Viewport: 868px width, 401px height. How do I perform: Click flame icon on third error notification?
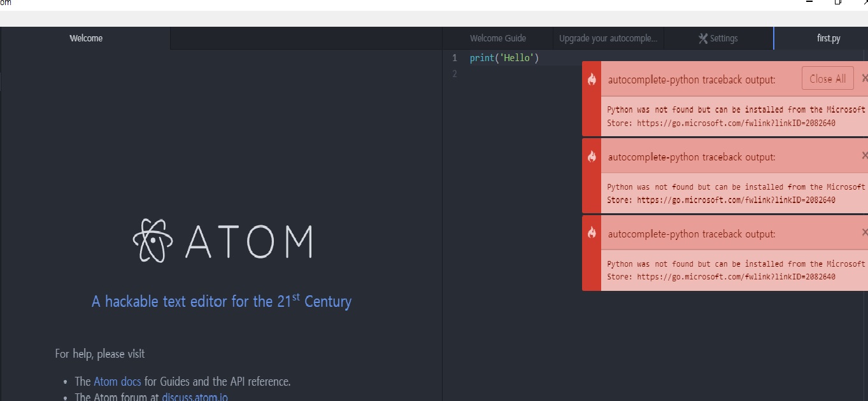click(592, 233)
